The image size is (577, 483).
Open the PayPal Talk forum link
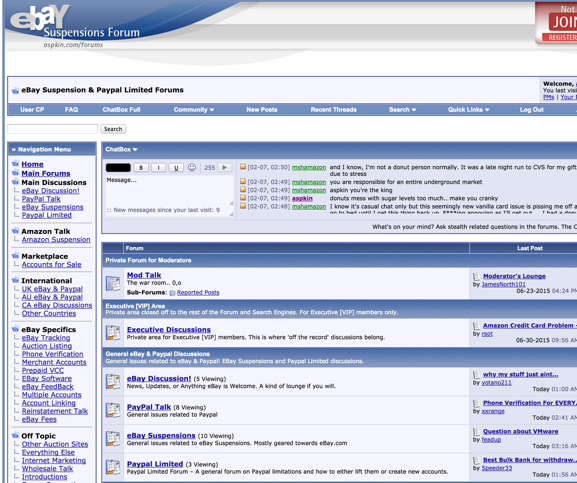pyautogui.click(x=149, y=407)
